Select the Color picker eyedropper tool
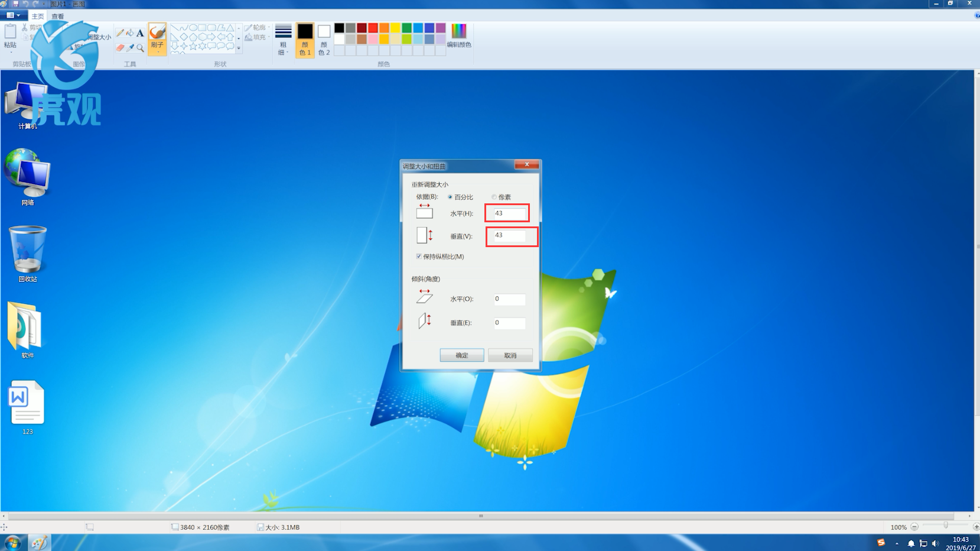Viewport: 980px width, 551px height. 130,48
